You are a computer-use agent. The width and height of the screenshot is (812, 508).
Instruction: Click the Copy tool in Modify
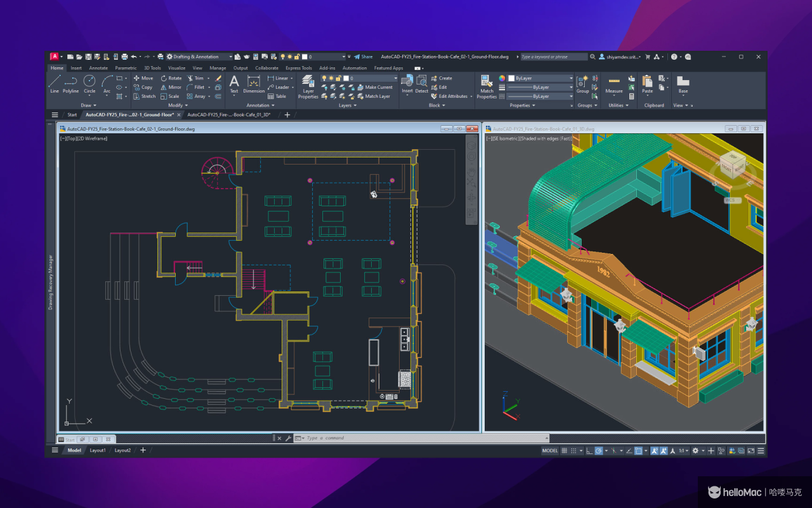pos(143,87)
